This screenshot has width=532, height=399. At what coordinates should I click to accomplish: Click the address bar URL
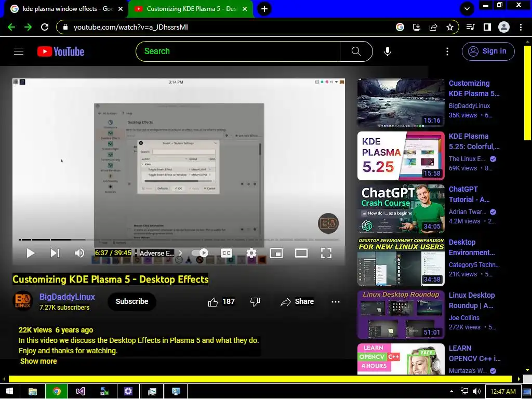[x=130, y=27]
